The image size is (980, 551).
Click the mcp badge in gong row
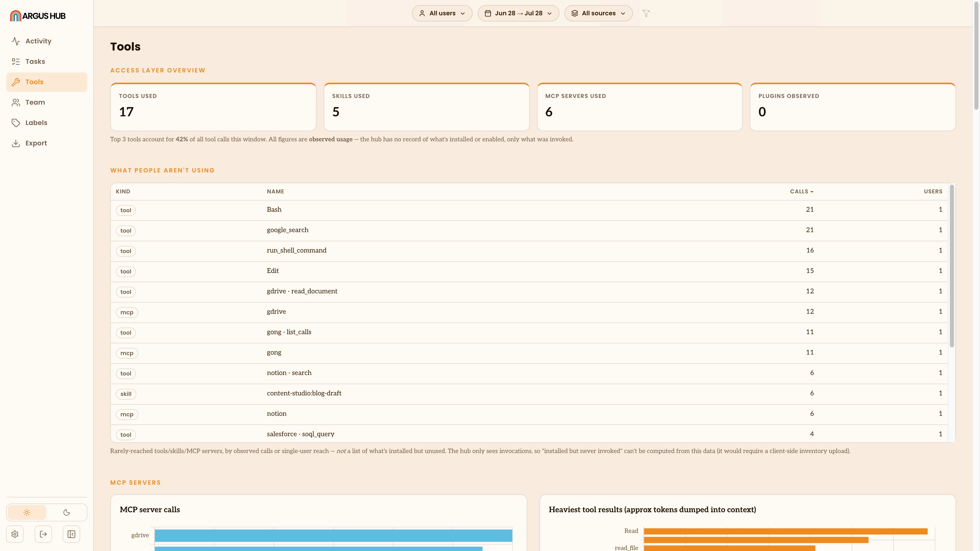point(127,353)
